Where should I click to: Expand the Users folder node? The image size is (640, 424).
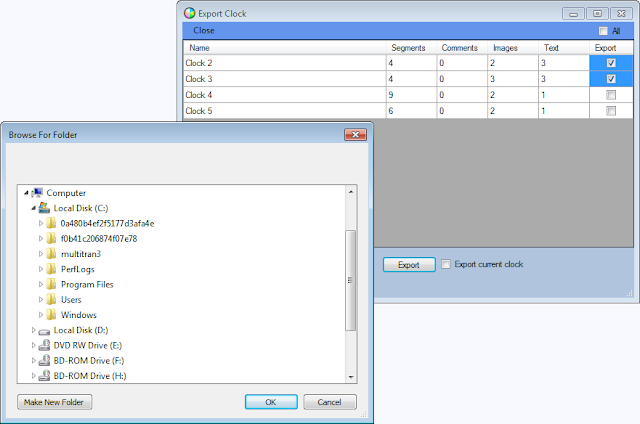pos(41,300)
